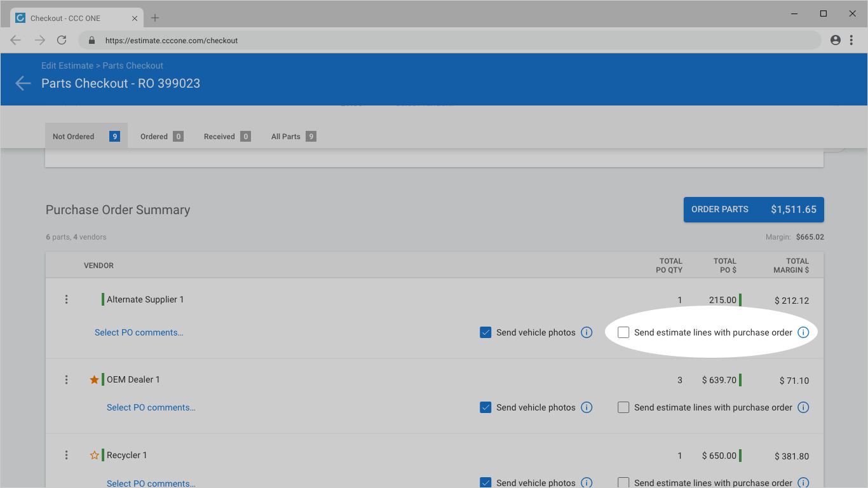Viewport: 868px width, 488px height.
Task: Click the padlock site info icon
Action: (92, 40)
